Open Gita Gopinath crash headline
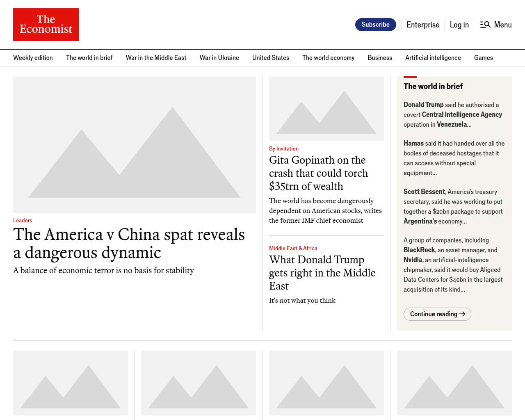Image resolution: width=525 pixels, height=420 pixels. tap(319, 173)
